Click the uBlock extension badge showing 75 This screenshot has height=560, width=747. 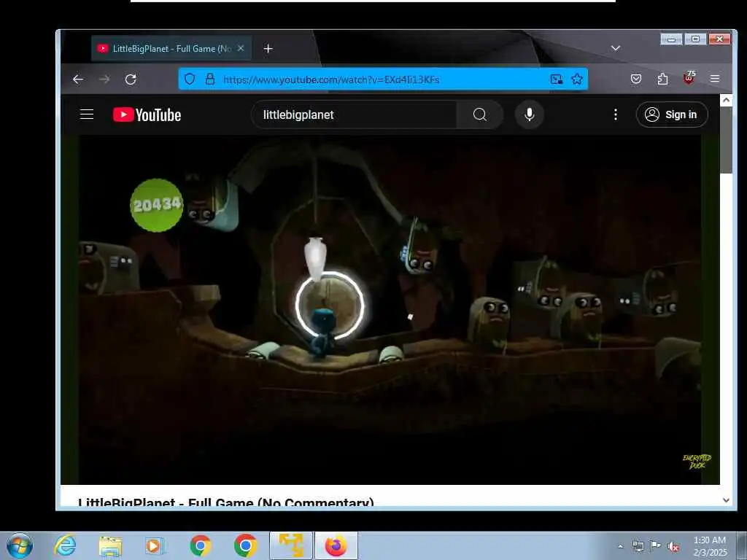tap(689, 77)
